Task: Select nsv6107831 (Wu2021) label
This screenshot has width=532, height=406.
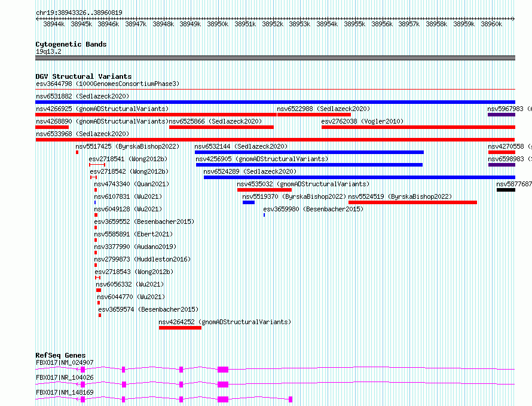Action: coord(128,196)
